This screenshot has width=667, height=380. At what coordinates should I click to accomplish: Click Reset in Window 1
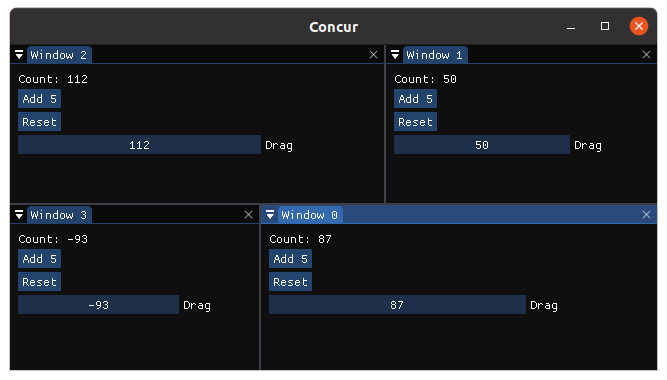click(x=415, y=122)
